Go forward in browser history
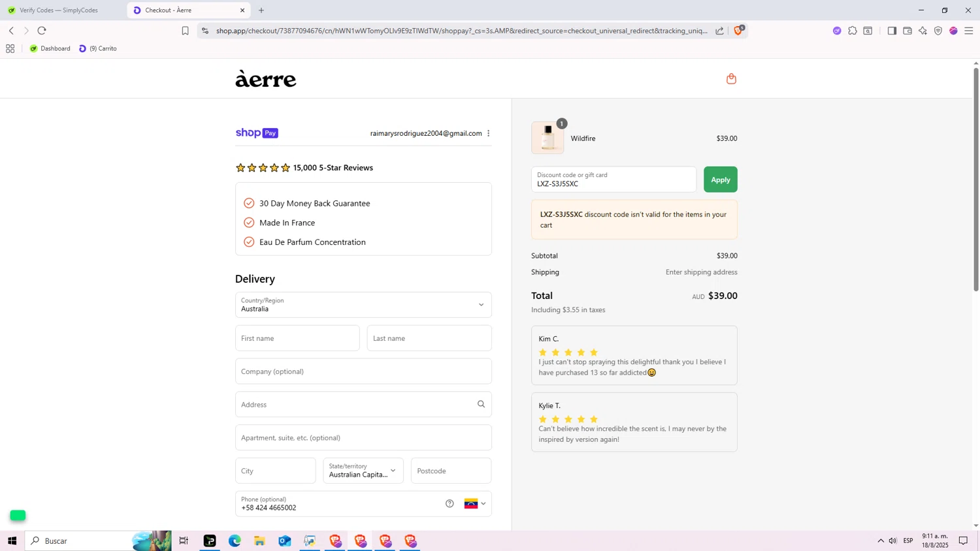The width and height of the screenshot is (980, 551). 26,31
